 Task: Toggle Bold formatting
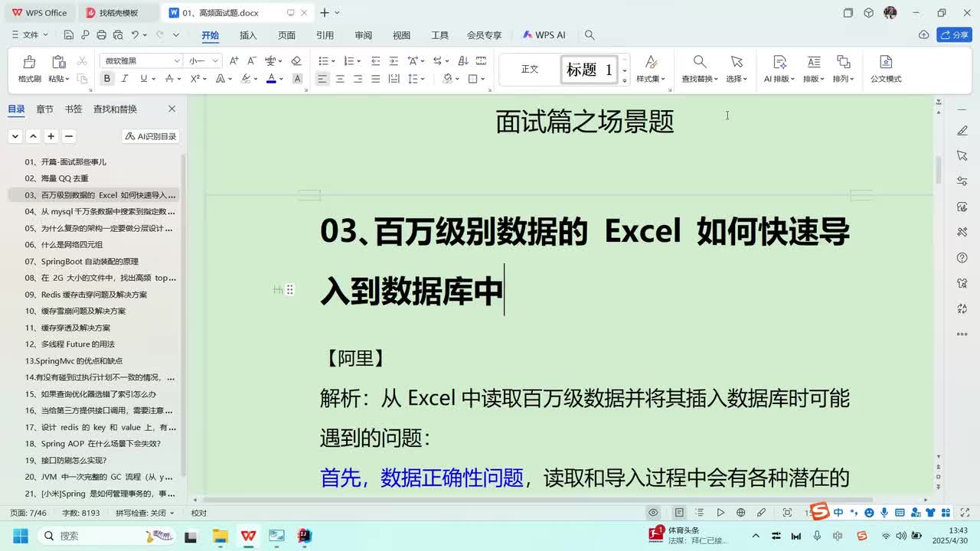[x=107, y=79]
